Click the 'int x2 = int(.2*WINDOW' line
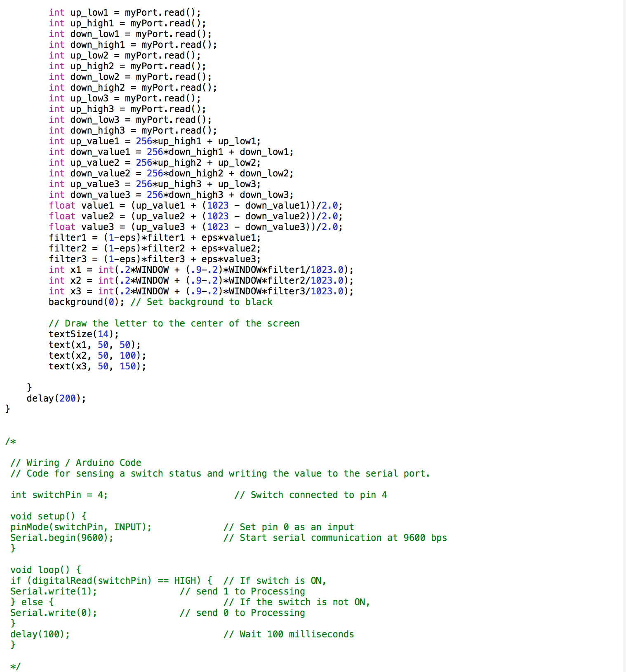This screenshot has height=672, width=626. pyautogui.click(x=201, y=281)
